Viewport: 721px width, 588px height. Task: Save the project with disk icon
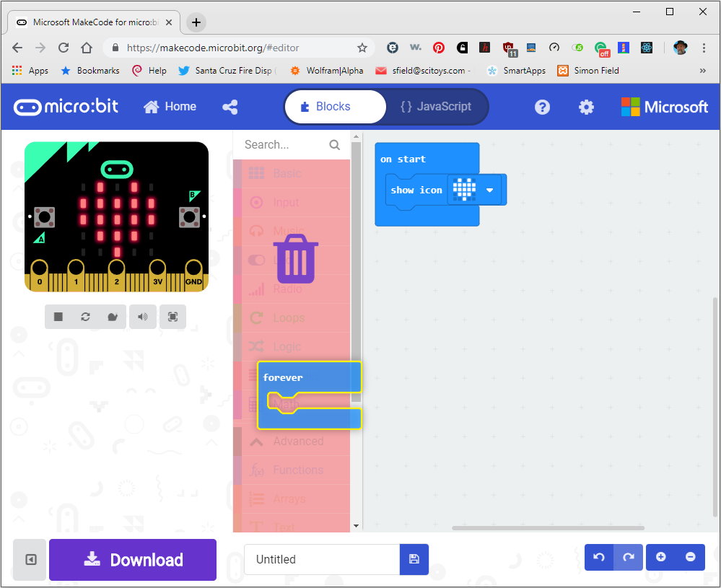pos(414,559)
